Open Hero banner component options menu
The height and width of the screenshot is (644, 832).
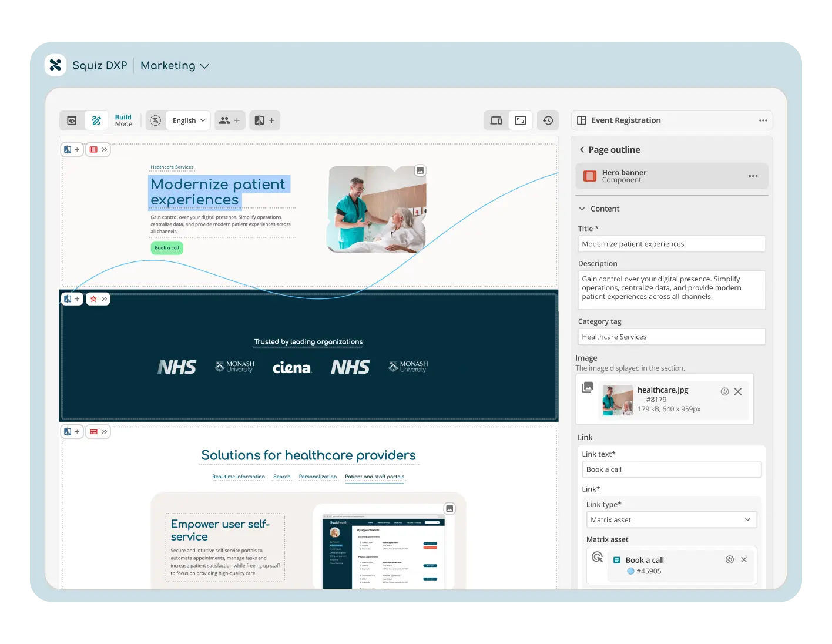pyautogui.click(x=753, y=176)
